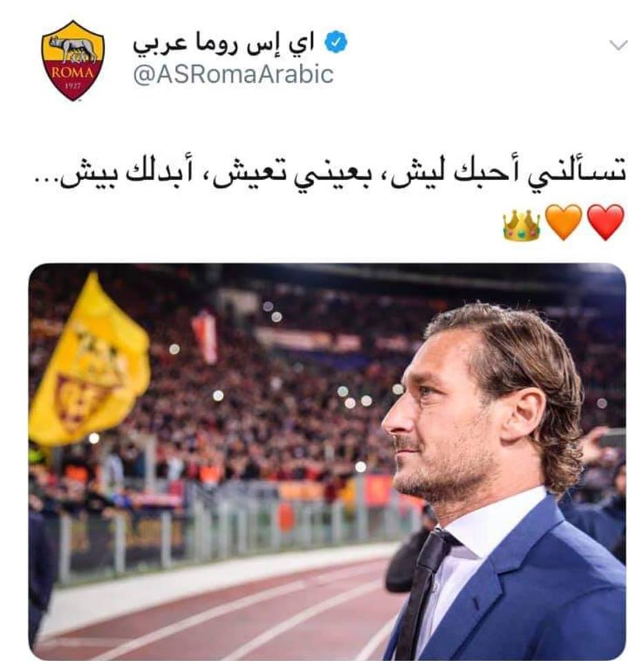Click the 1927 year on the crest

[73, 86]
